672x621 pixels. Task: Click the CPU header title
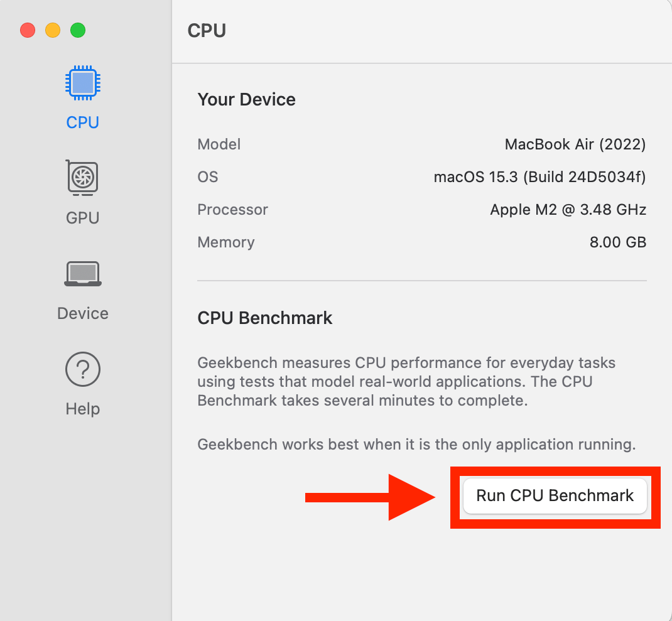tap(206, 30)
